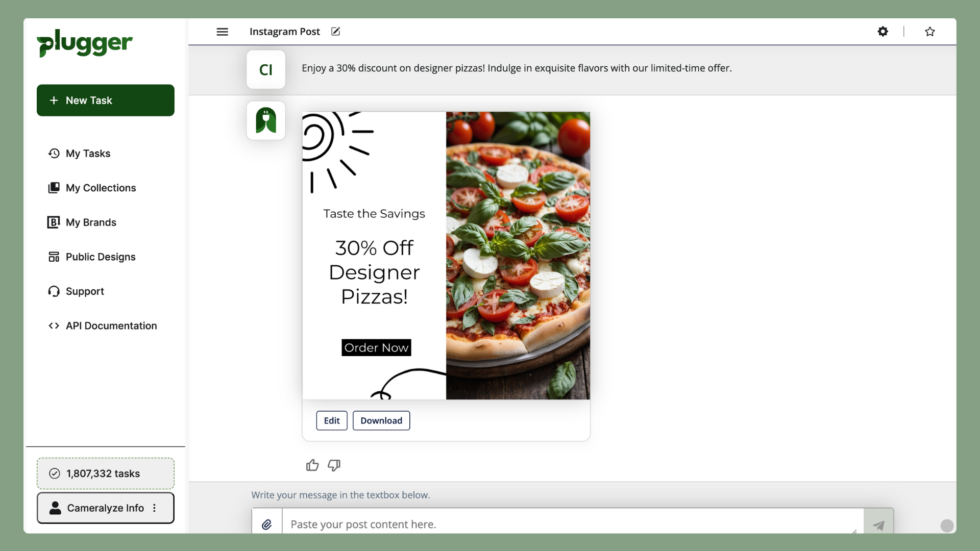Image resolution: width=980 pixels, height=551 pixels.
Task: Click the thumbs up icon
Action: 312,465
